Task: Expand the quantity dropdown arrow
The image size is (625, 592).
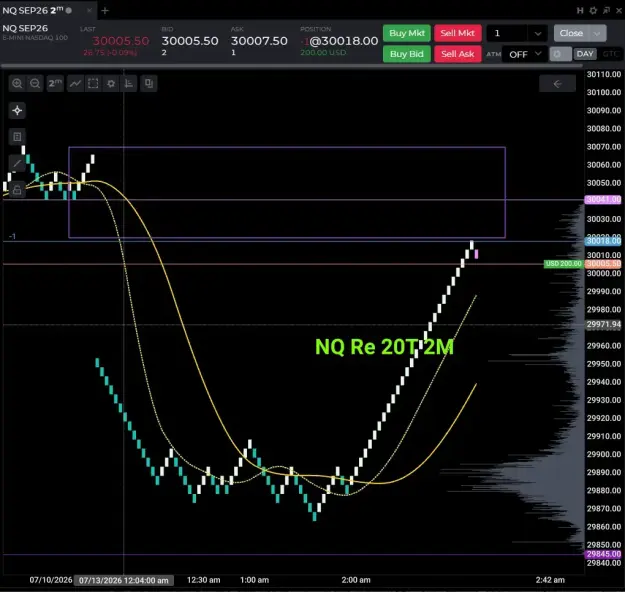Action: tap(538, 33)
